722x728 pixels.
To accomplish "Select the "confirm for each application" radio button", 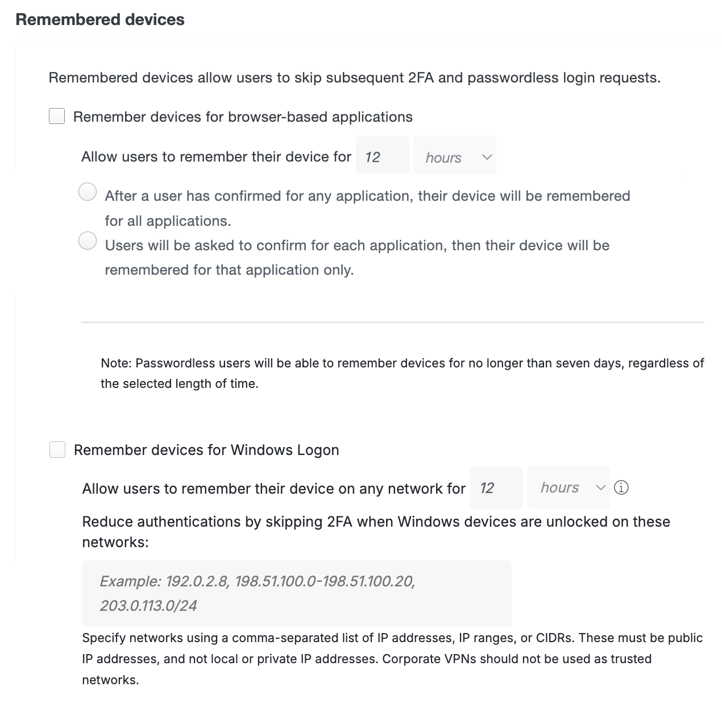I will pyautogui.click(x=88, y=241).
